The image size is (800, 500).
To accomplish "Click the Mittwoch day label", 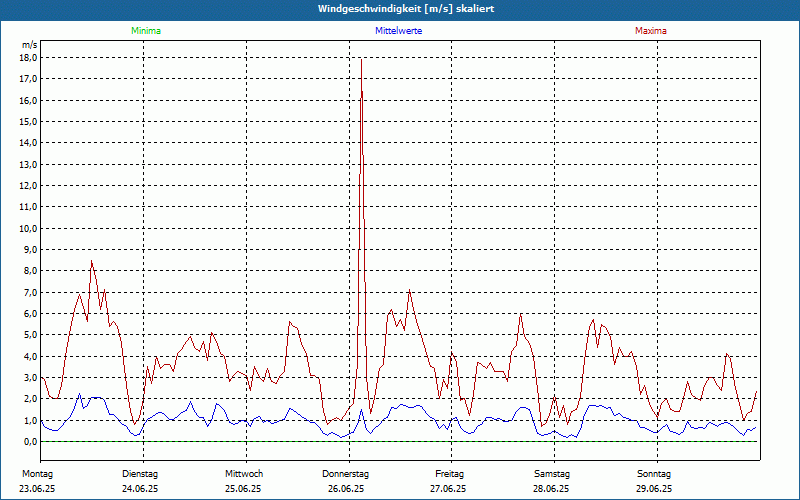I will click(x=244, y=474).
